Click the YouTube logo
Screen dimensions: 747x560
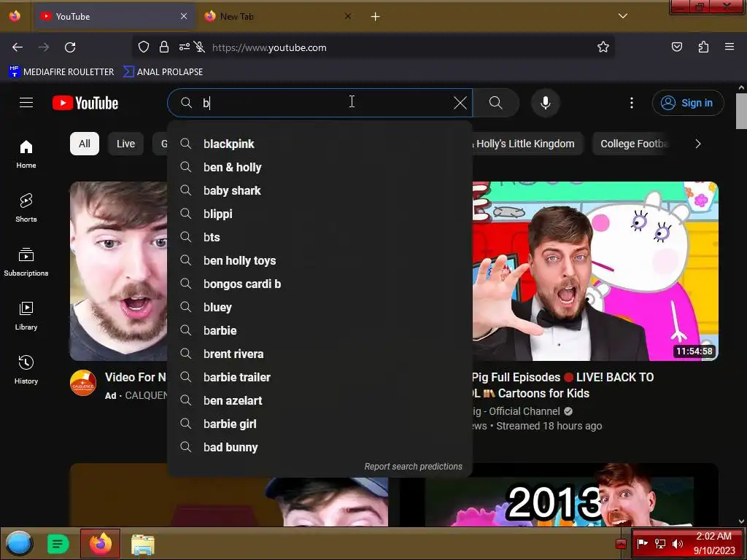pos(85,103)
